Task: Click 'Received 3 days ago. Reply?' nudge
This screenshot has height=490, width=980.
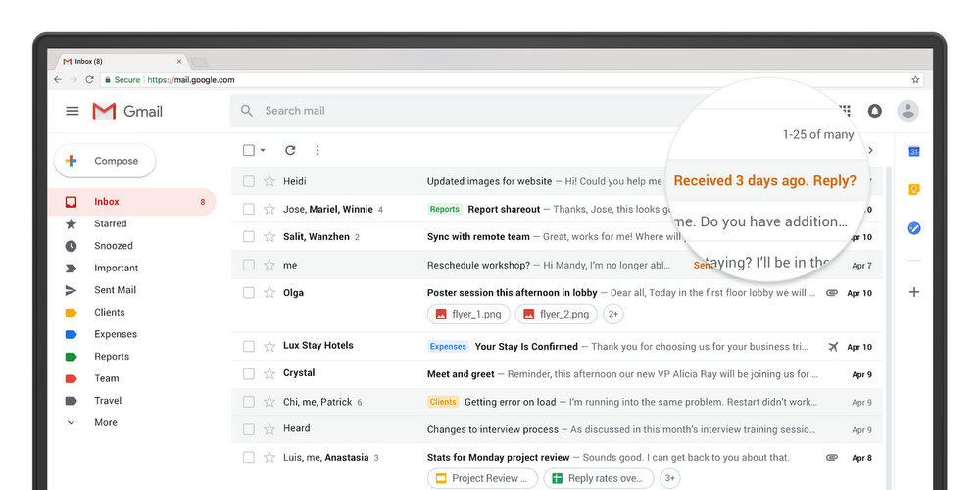Action: [765, 181]
